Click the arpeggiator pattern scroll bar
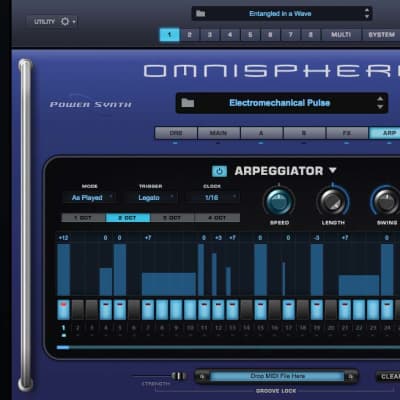 pyautogui.click(x=228, y=348)
